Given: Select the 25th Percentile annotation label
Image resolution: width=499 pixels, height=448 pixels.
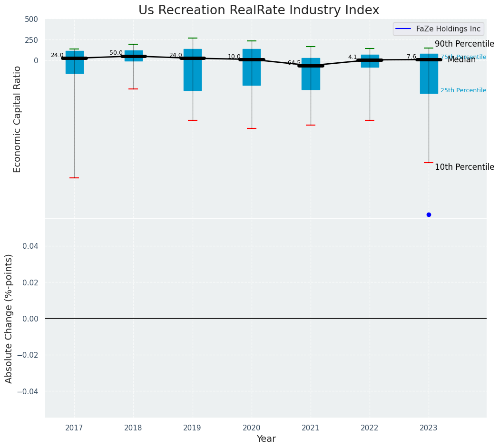Looking at the screenshot, I should click(x=463, y=90).
